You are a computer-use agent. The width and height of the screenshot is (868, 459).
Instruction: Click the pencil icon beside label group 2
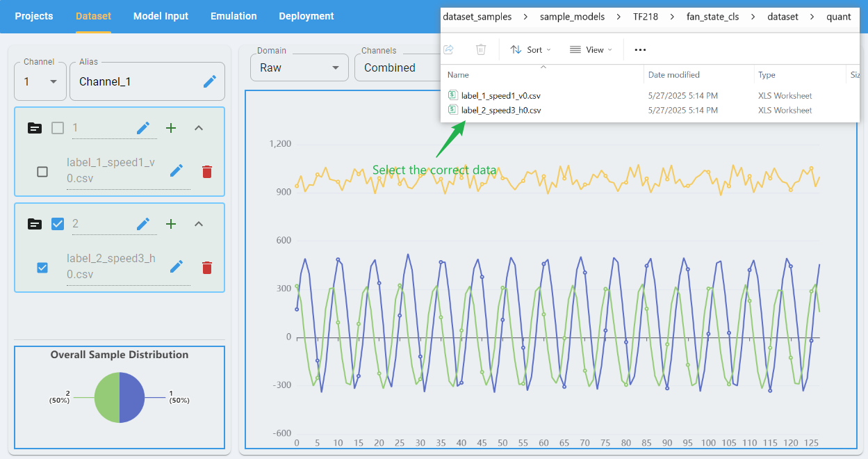click(143, 223)
